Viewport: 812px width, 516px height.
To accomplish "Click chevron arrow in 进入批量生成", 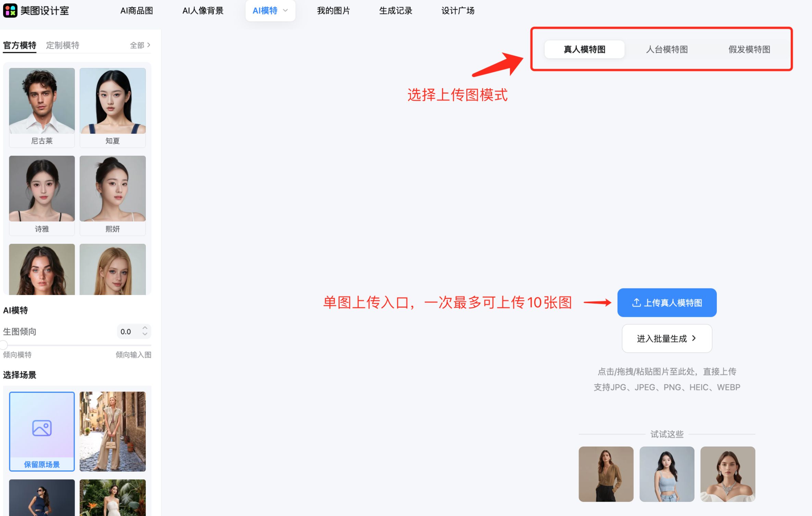I will tap(694, 338).
